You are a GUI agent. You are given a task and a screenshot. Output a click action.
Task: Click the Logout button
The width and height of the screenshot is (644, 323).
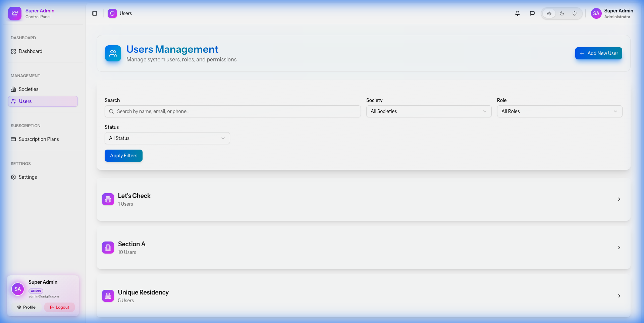(x=60, y=307)
